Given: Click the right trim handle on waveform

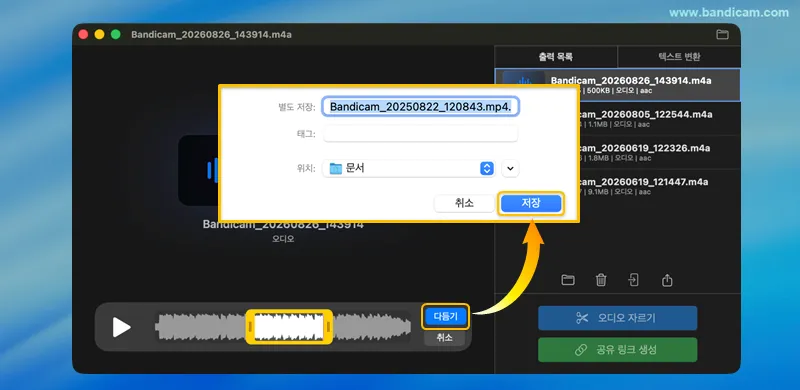Looking at the screenshot, I should (328, 327).
